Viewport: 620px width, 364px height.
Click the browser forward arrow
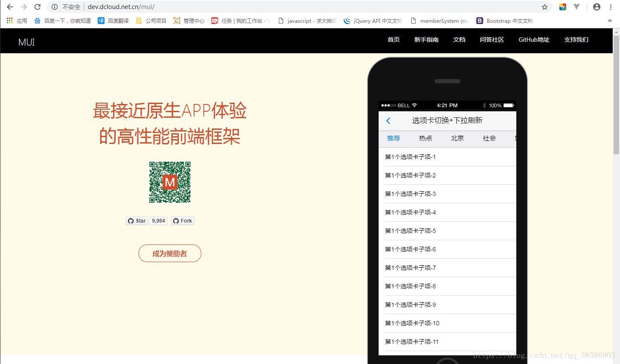coord(24,7)
